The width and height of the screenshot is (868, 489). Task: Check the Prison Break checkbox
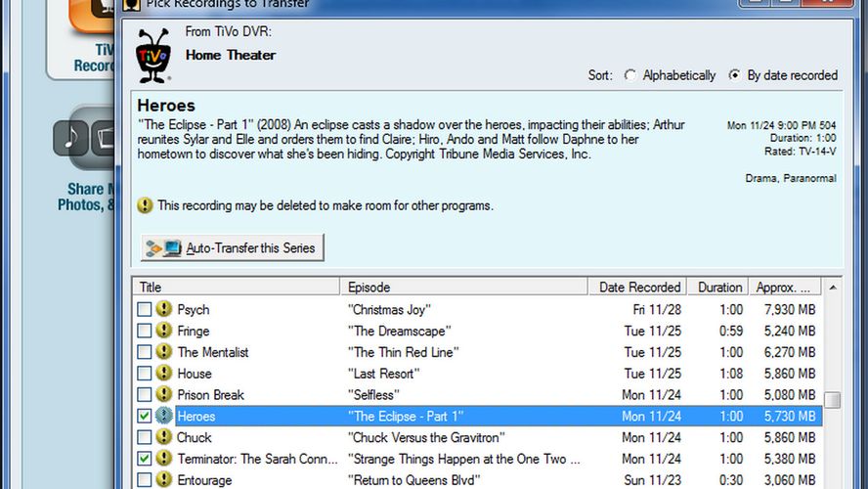(x=144, y=394)
